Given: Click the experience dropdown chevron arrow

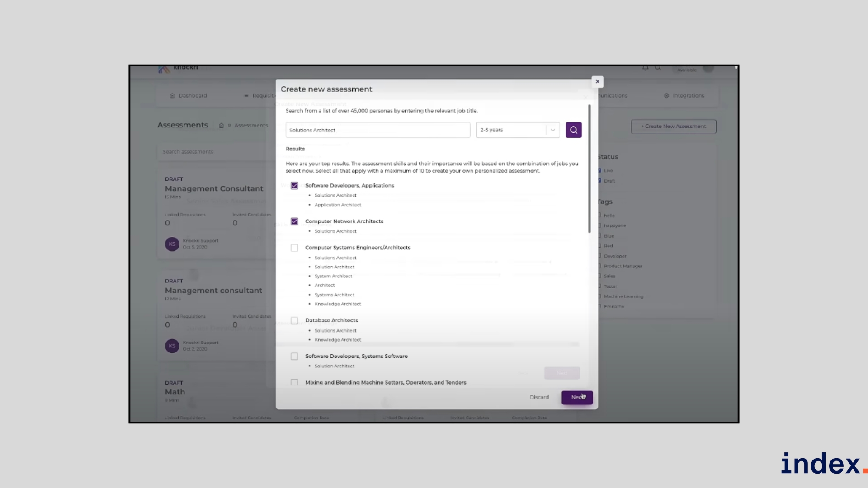Looking at the screenshot, I should coord(552,130).
